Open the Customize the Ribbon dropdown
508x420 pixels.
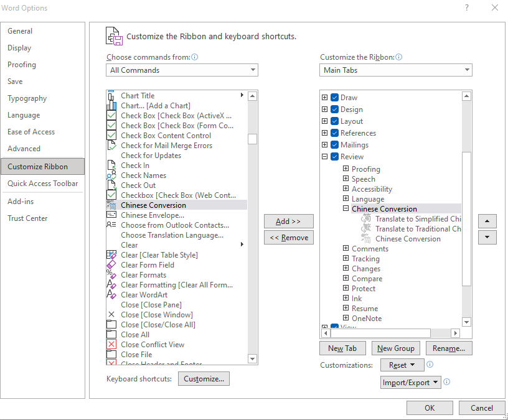click(395, 70)
